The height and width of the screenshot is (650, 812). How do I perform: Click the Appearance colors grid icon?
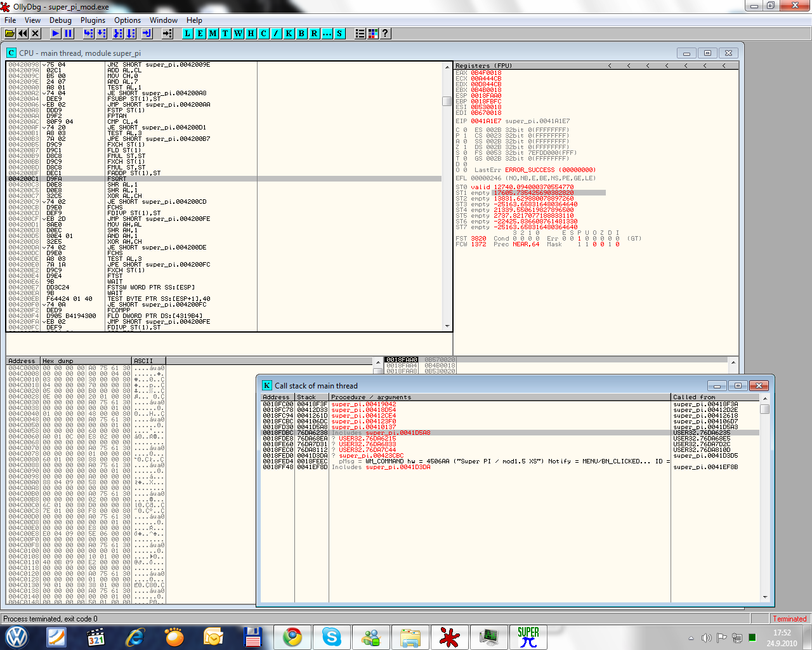pos(373,34)
